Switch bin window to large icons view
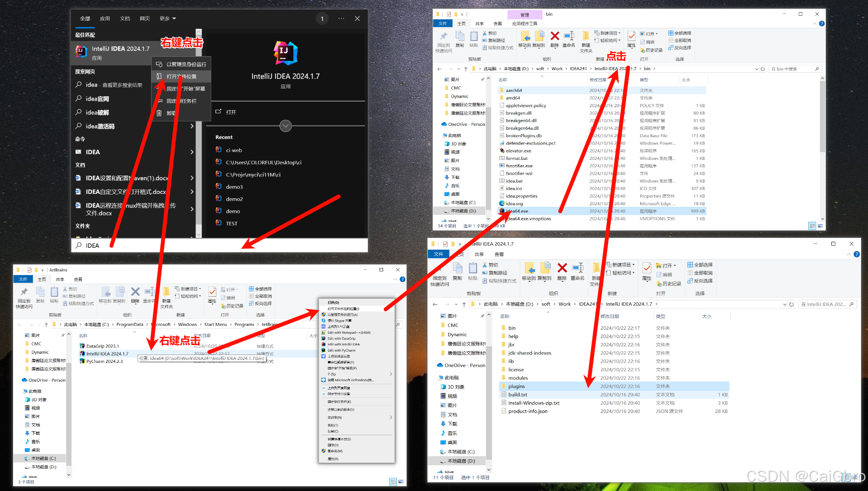The image size is (868, 491). tap(820, 226)
